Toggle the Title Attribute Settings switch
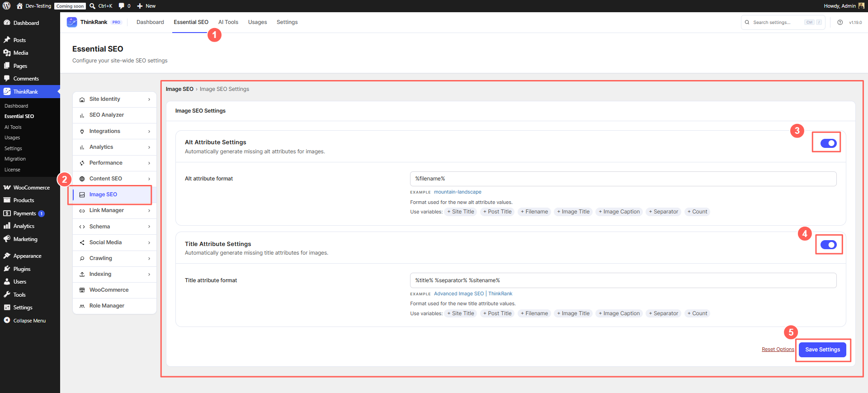The image size is (868, 393). click(828, 245)
